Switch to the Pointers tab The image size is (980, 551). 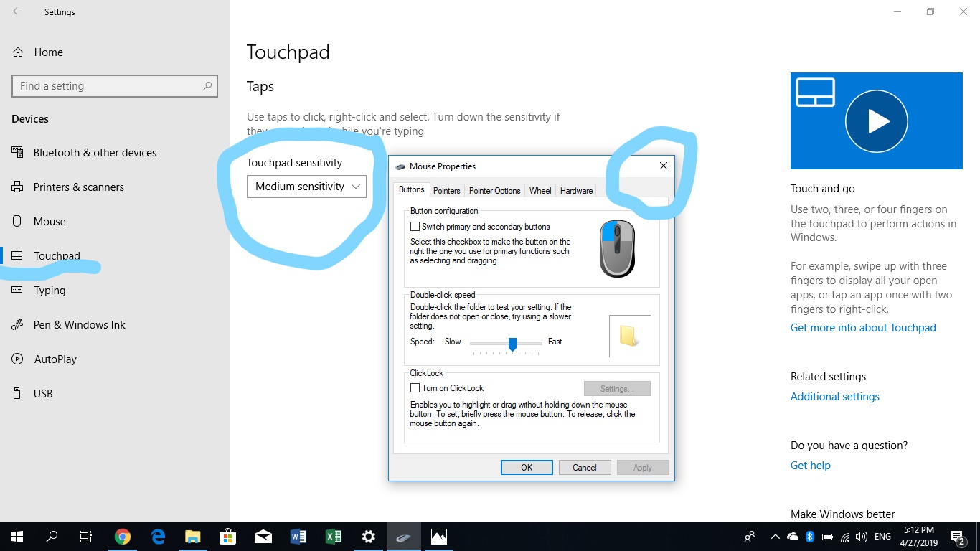pyautogui.click(x=446, y=190)
